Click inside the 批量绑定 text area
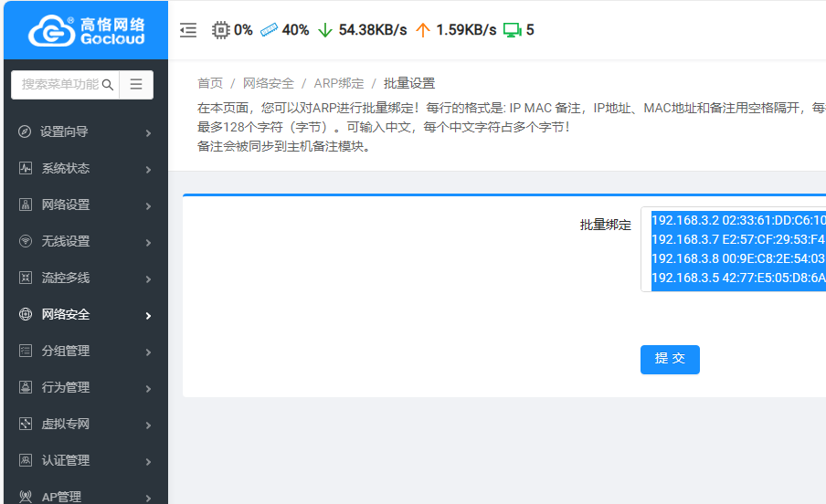Image resolution: width=826 pixels, height=504 pixels. coord(734,249)
